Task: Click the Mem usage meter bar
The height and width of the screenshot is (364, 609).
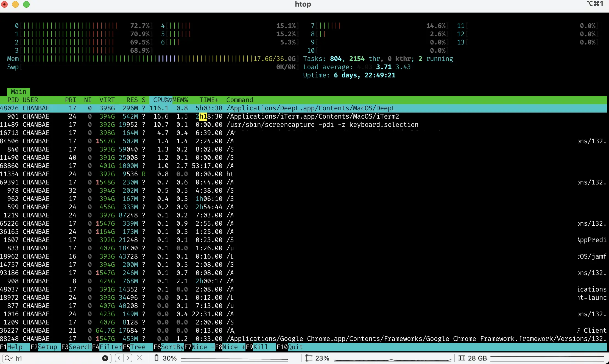Action: coord(137,59)
